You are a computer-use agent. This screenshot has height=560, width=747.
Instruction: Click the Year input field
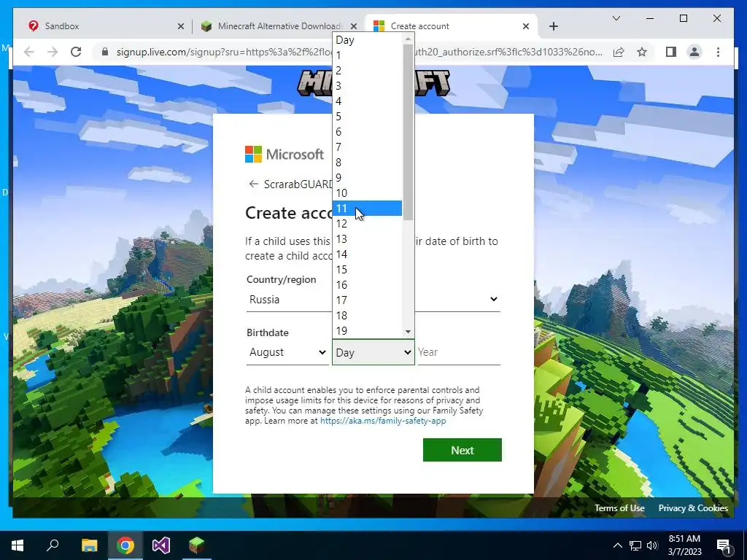point(458,352)
